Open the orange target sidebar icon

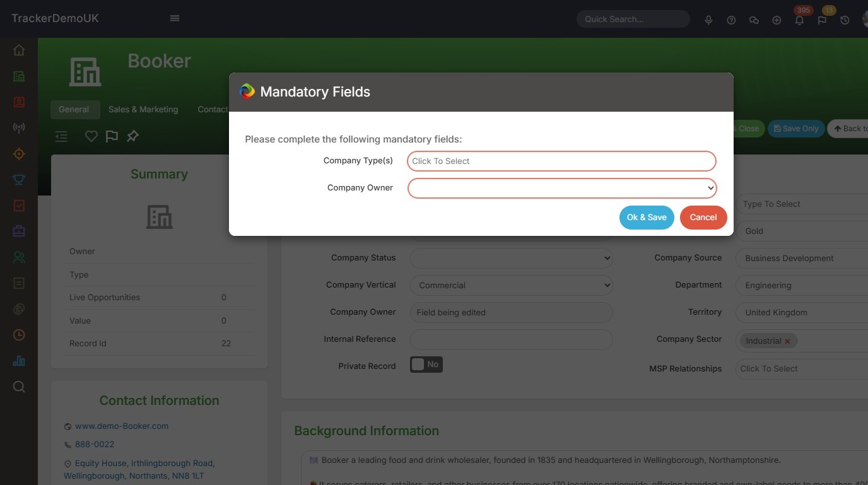coord(19,154)
